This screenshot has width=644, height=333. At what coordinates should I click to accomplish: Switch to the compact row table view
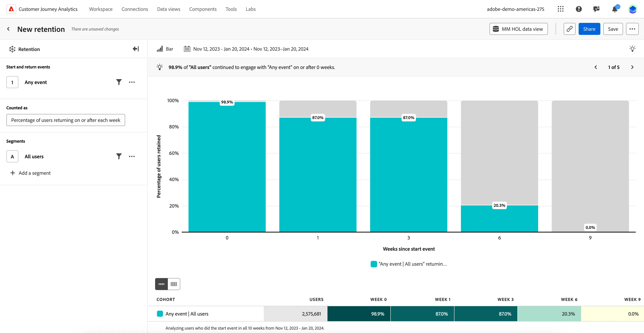161,284
